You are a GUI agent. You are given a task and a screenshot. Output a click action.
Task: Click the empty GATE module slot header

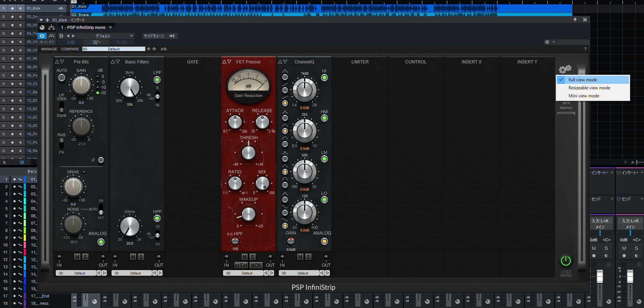[193, 62]
